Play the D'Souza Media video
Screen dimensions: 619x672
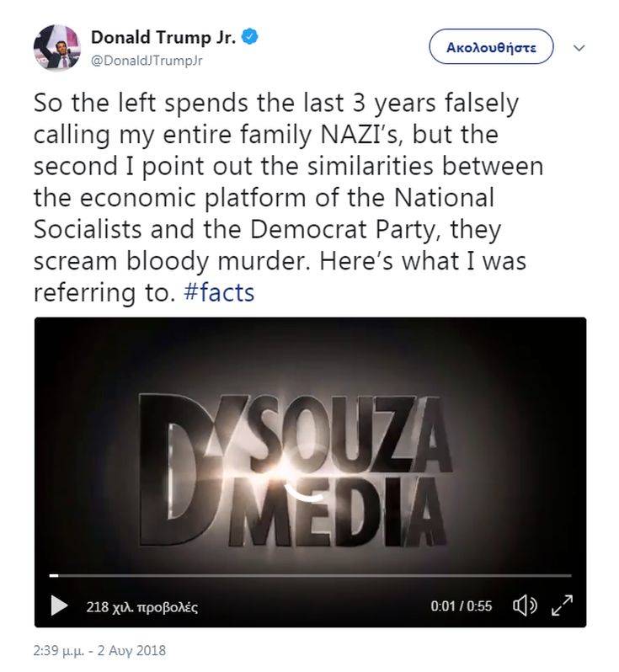[59, 605]
